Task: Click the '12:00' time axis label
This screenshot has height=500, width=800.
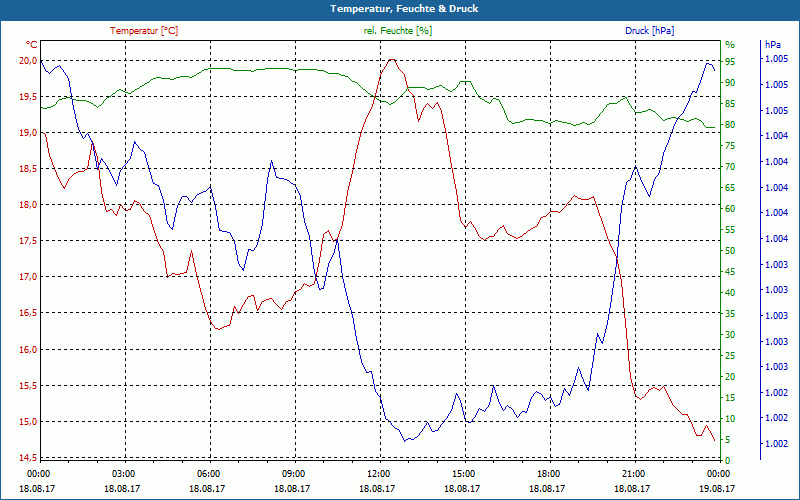Action: pos(378,473)
